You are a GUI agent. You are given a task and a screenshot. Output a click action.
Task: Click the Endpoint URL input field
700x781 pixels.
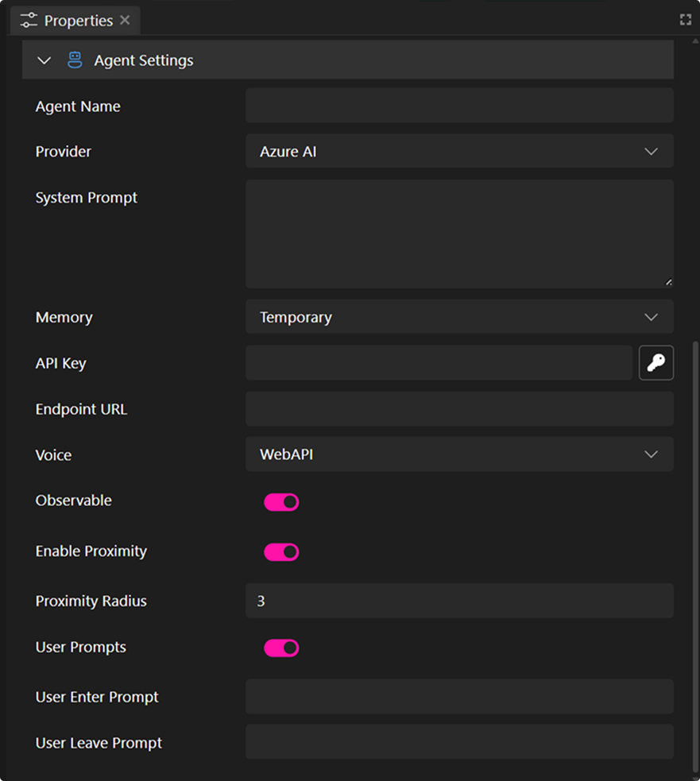[459, 408]
